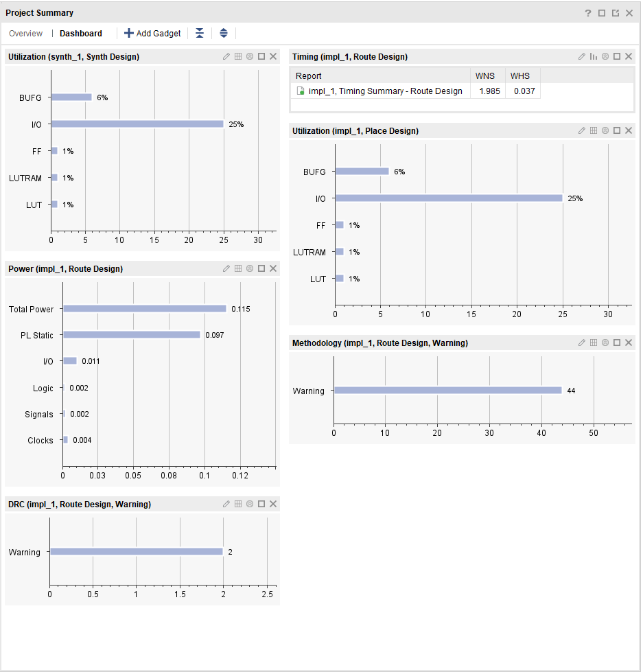The height and width of the screenshot is (672, 643).
Task: Click the Methodology Warning bar showing 44
Action: point(448,390)
